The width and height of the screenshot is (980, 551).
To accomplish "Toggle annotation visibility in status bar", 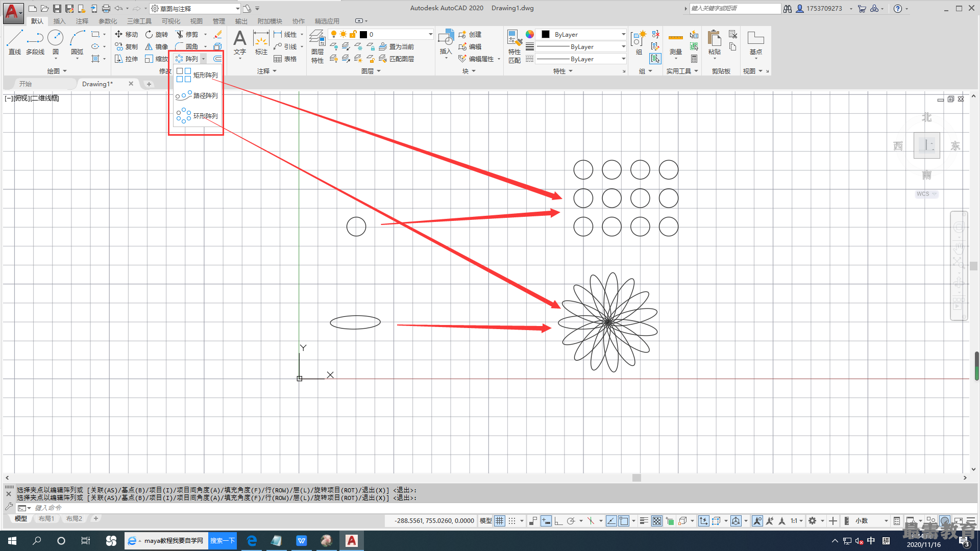I will (x=757, y=521).
